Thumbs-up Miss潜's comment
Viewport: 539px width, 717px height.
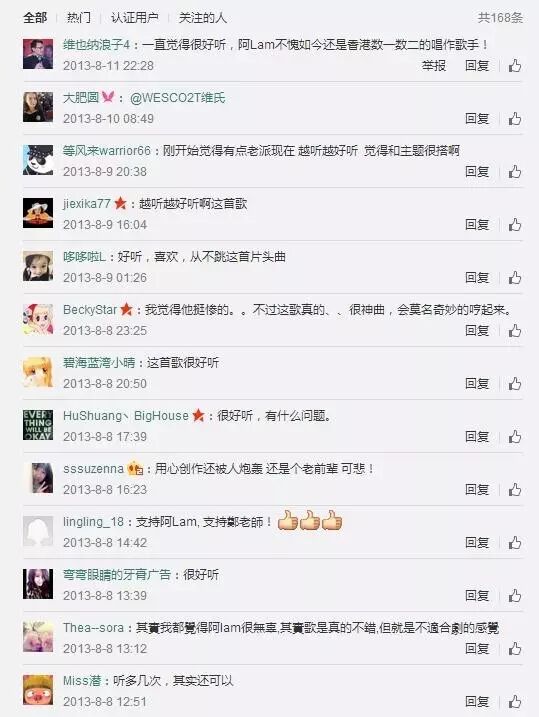click(515, 701)
